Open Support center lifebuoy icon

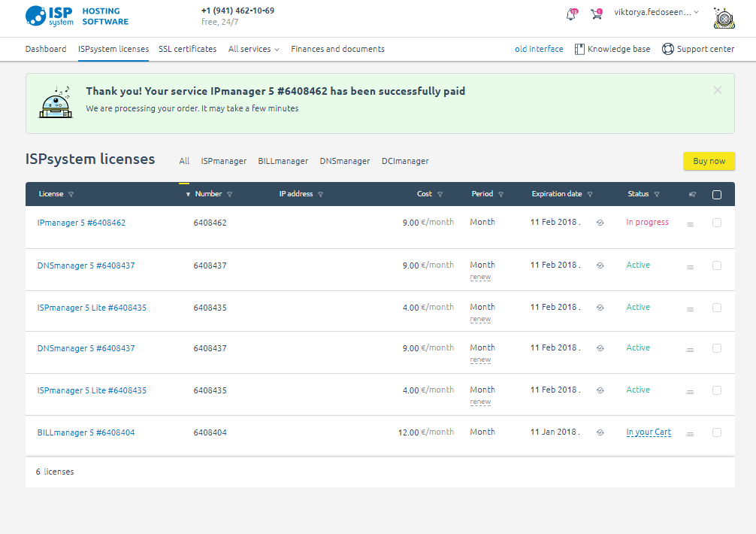668,49
